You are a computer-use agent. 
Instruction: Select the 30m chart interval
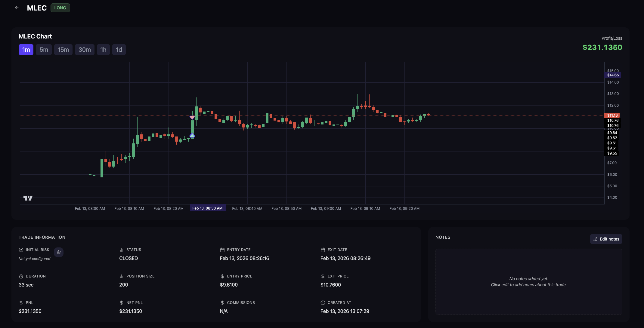[85, 50]
